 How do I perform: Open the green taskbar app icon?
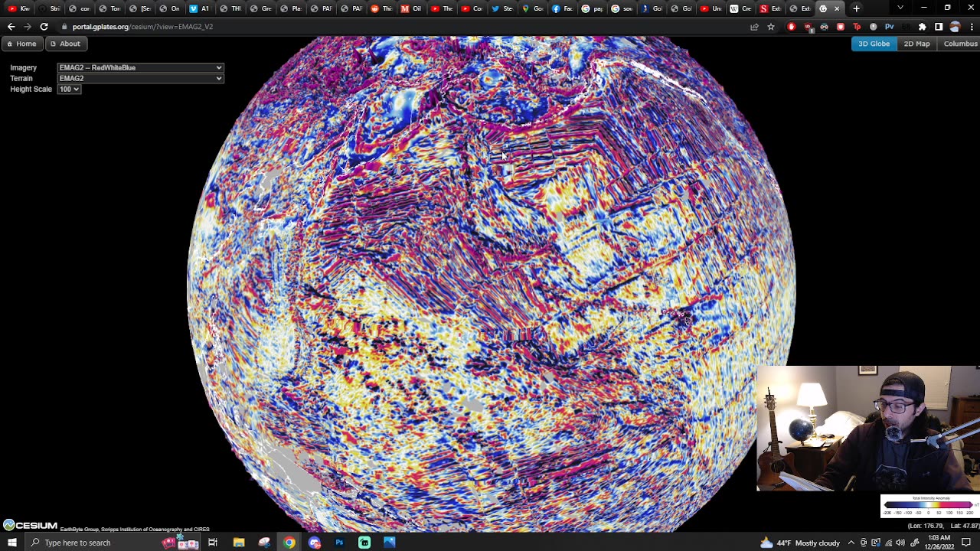pos(364,543)
